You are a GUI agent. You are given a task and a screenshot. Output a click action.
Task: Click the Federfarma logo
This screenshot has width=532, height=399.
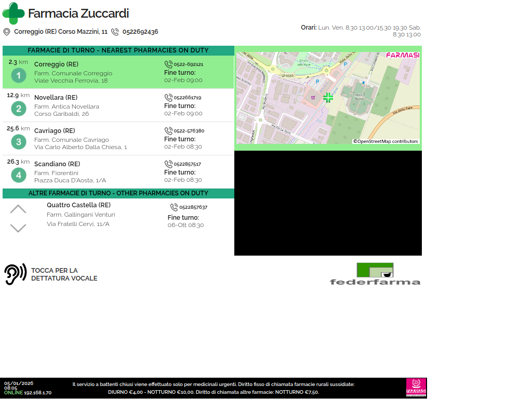tap(375, 274)
